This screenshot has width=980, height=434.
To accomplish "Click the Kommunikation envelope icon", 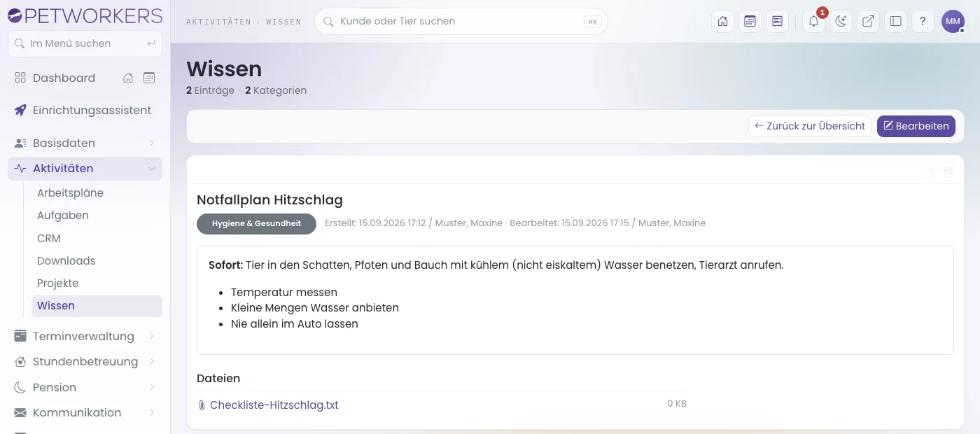I will coord(20,412).
